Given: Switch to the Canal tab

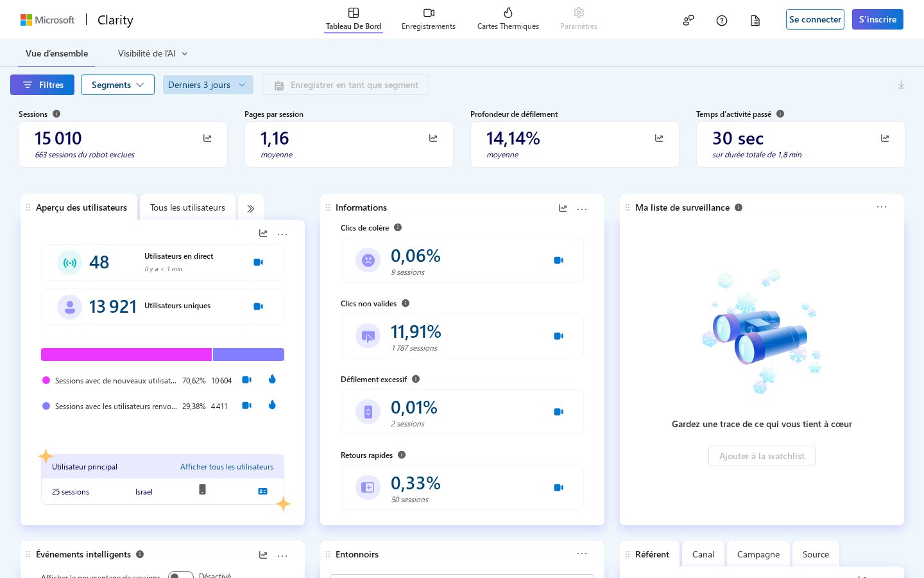Looking at the screenshot, I should pyautogui.click(x=703, y=554).
